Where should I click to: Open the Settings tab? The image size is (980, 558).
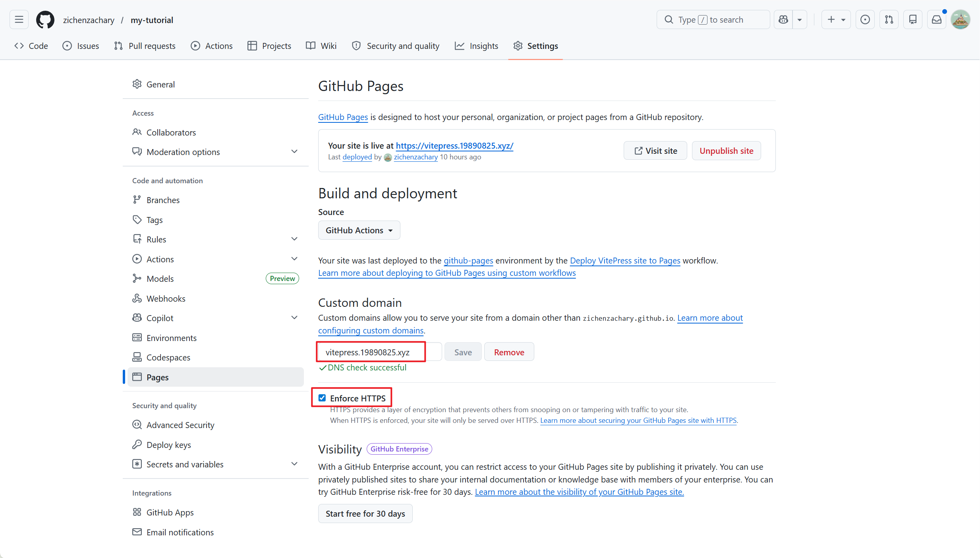pyautogui.click(x=535, y=46)
